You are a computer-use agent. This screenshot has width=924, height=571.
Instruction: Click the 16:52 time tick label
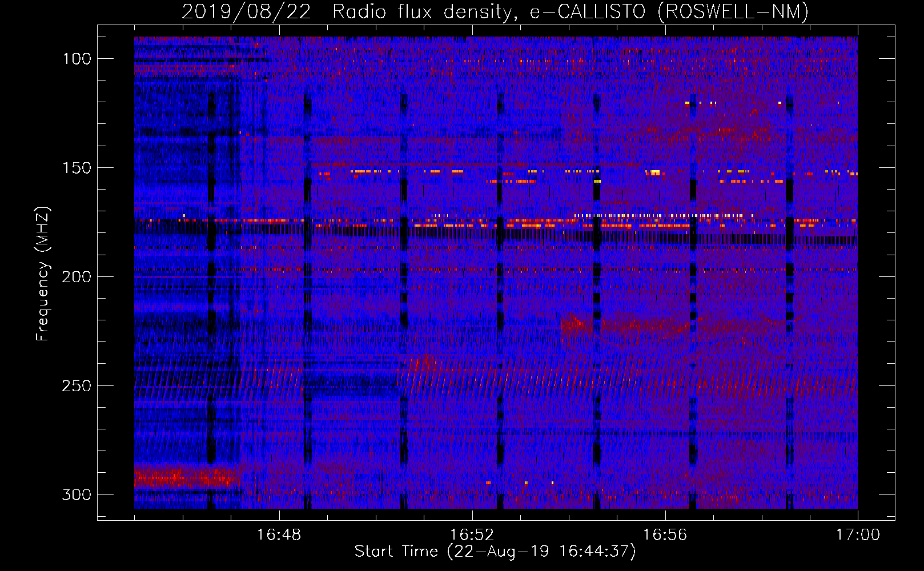[472, 535]
